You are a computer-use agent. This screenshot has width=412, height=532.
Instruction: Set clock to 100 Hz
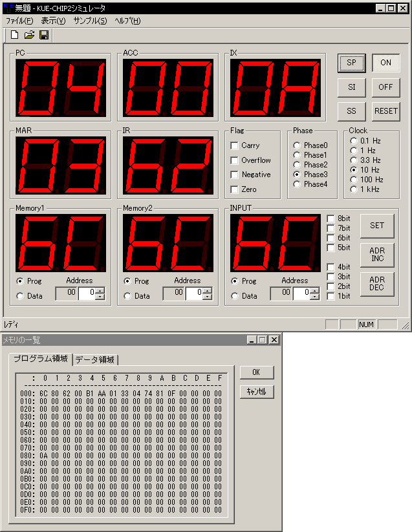point(354,180)
